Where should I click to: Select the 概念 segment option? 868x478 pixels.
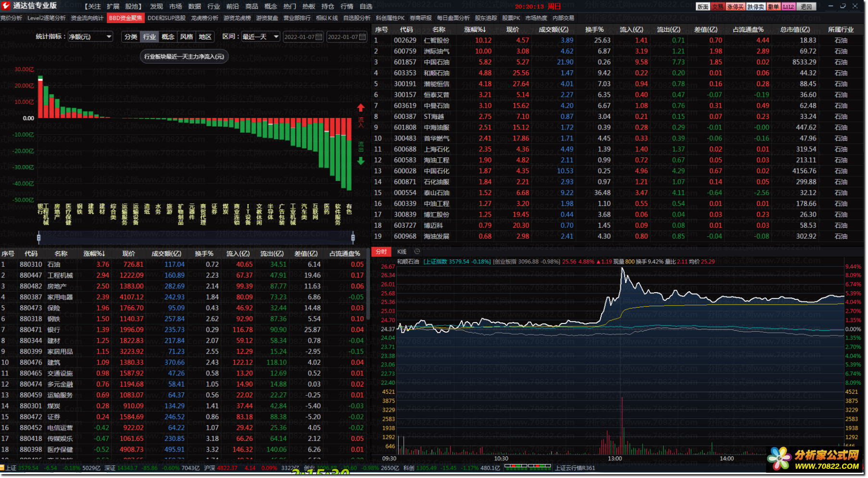(168, 37)
